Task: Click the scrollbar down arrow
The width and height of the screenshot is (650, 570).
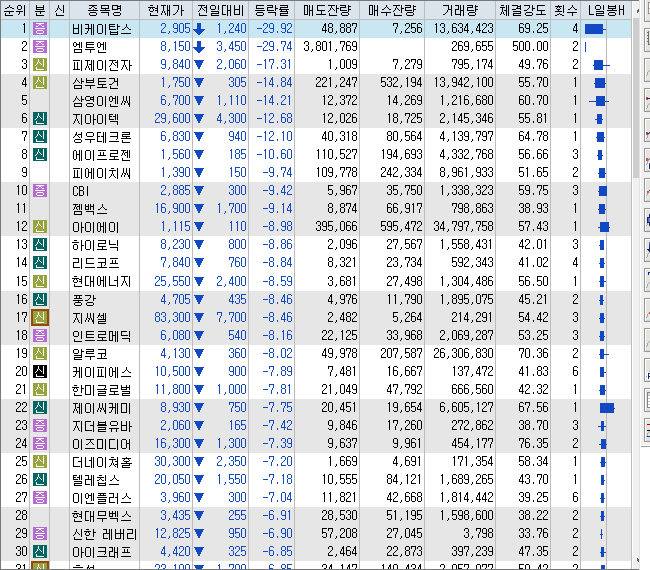Action: 637,561
